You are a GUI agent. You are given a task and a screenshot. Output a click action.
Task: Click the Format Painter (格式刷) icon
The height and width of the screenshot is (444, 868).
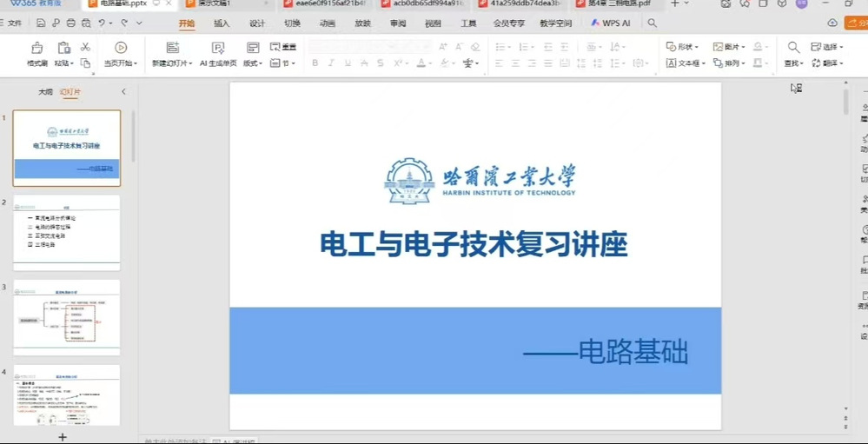tap(36, 48)
